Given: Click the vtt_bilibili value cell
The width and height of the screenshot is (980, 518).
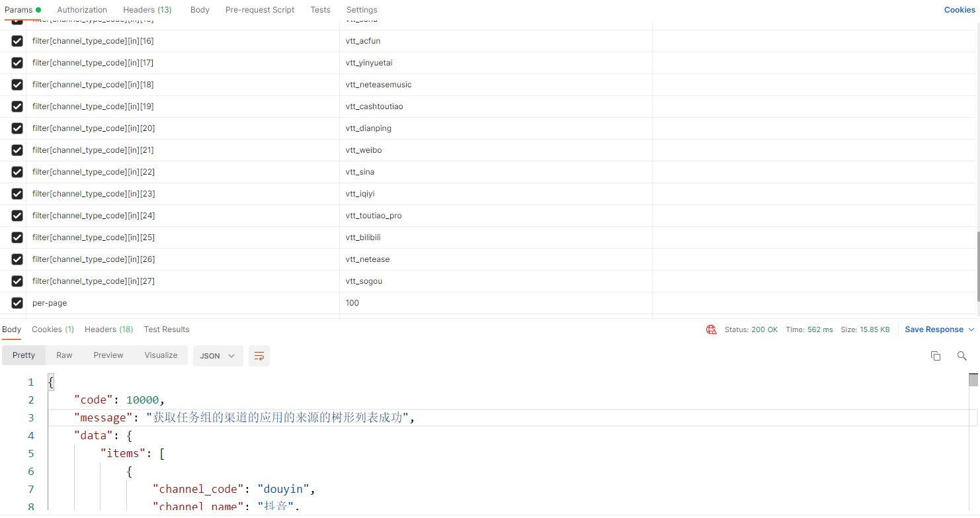Looking at the screenshot, I should 495,237.
